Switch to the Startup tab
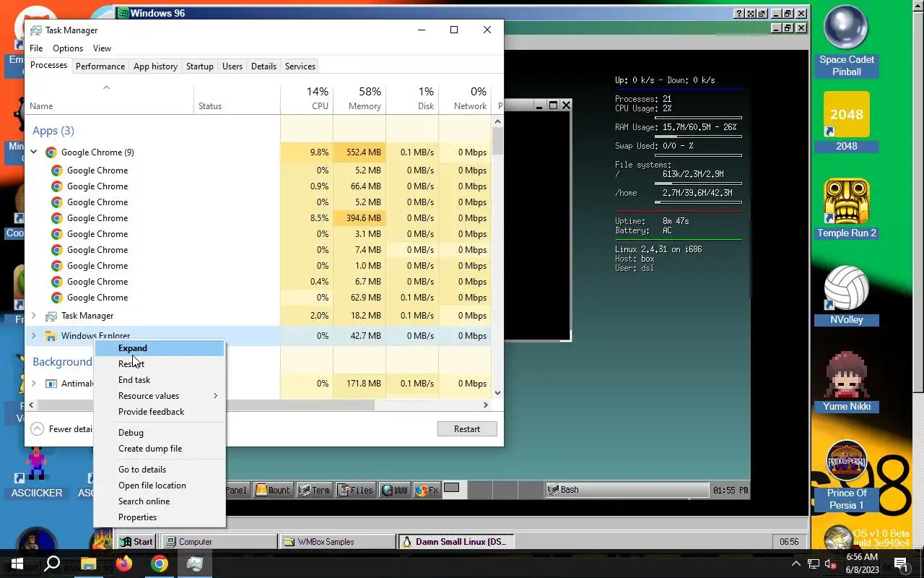 pyautogui.click(x=200, y=66)
